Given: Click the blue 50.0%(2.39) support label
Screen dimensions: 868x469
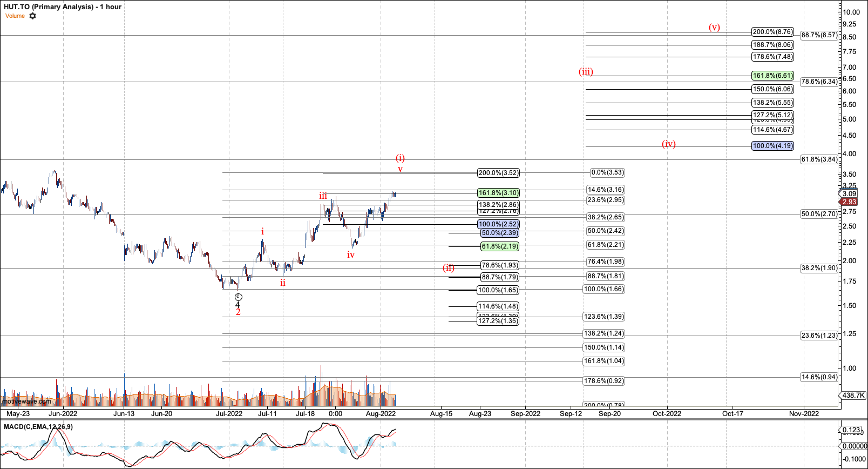Looking at the screenshot, I should (x=500, y=233).
